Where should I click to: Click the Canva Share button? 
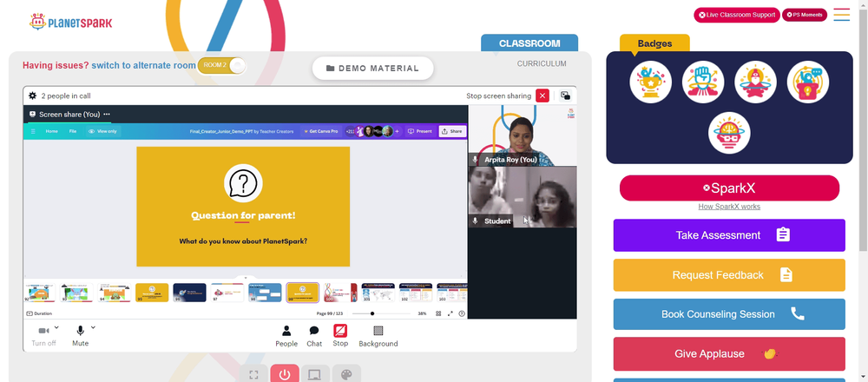[x=452, y=131]
